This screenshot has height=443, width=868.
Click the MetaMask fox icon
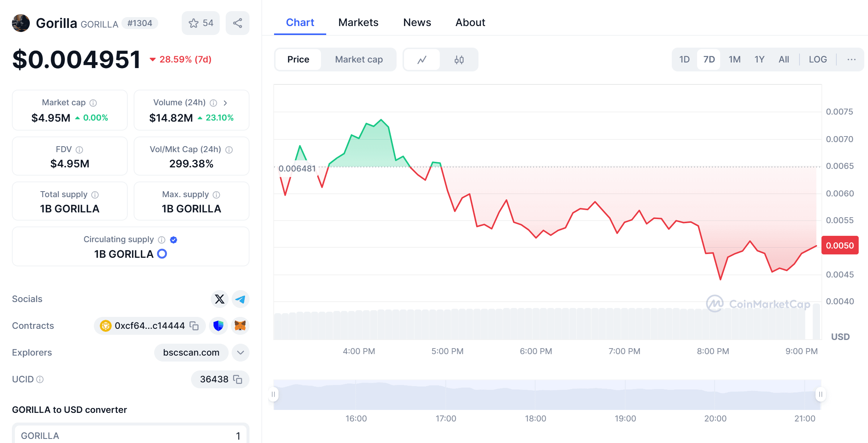[x=240, y=326]
